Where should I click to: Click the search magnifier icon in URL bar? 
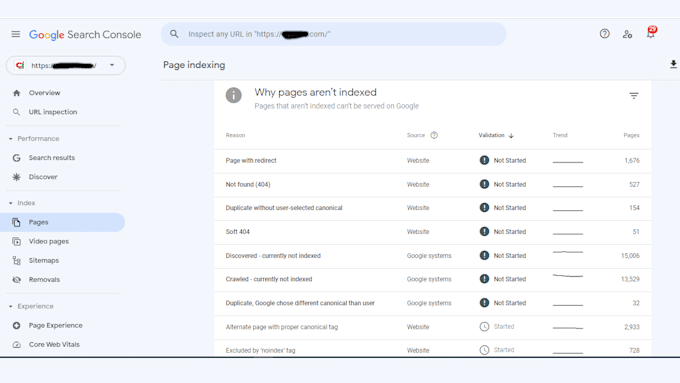pyautogui.click(x=174, y=34)
